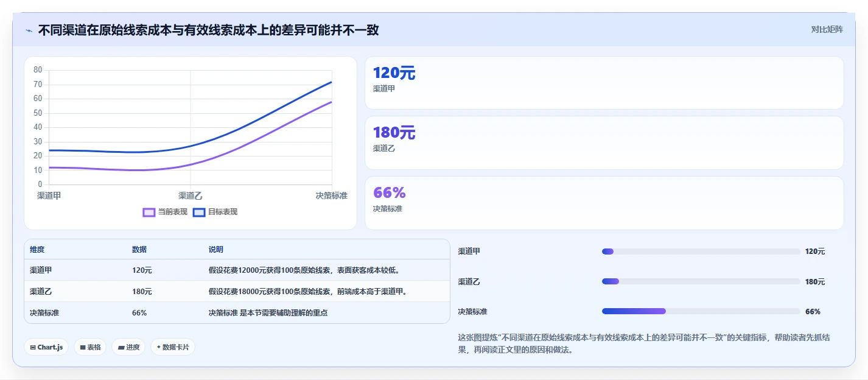Toggle the 当前表现 legend swatch
The image size is (868, 380).
pos(149,212)
